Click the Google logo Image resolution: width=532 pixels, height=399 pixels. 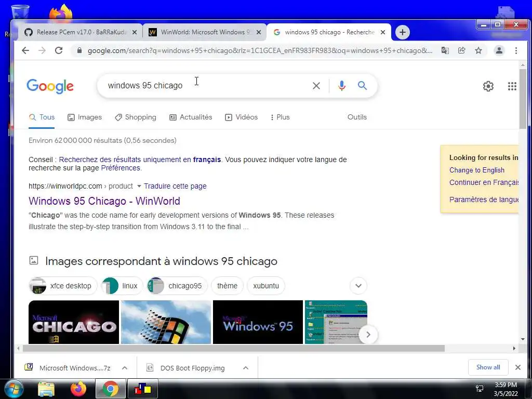click(50, 86)
